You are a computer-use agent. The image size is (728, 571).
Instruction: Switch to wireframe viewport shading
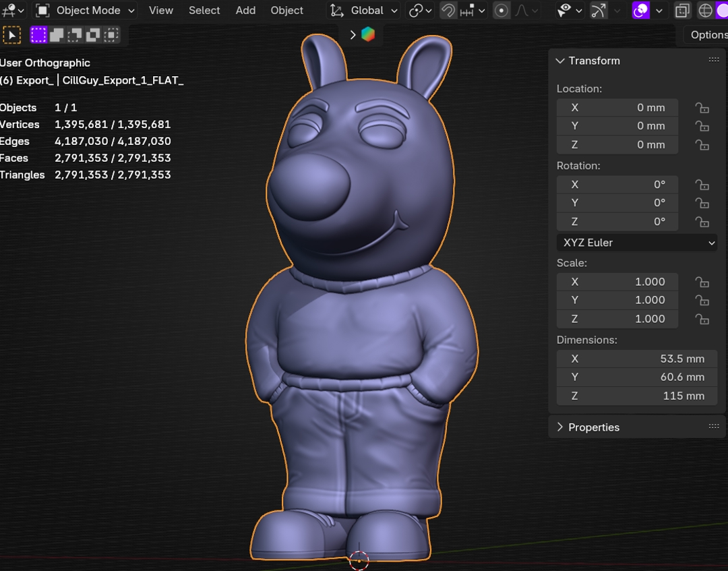pyautogui.click(x=705, y=10)
